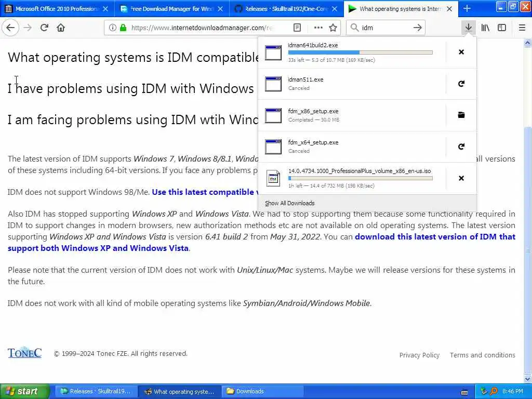The height and width of the screenshot is (399, 532).
Task: Cancel the ProfessionalPlus ISO download
Action: point(461,178)
